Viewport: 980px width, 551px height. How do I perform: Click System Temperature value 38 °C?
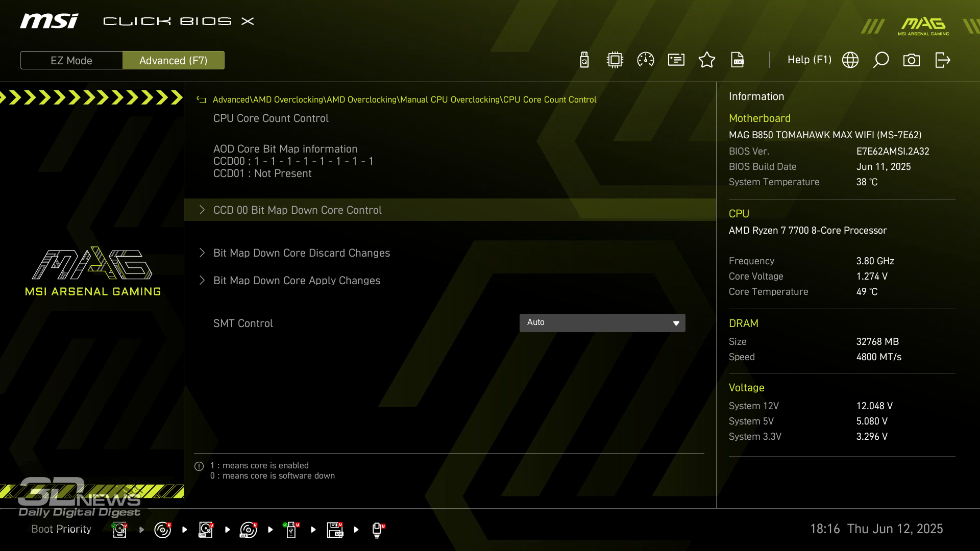(x=867, y=182)
